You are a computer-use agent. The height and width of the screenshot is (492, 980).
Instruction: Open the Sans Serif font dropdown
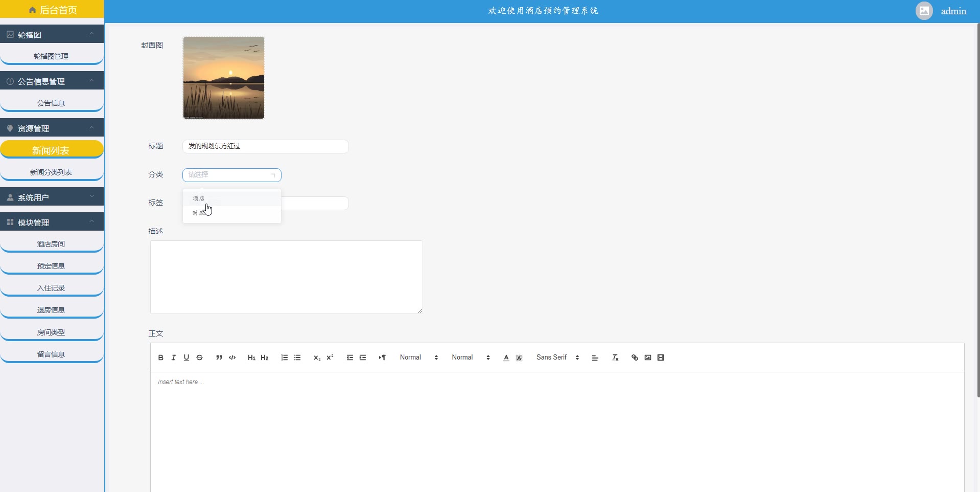[x=557, y=357]
